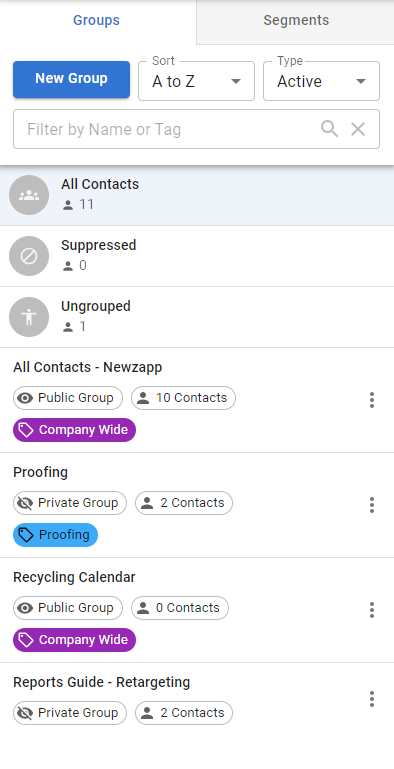Click the search magnifier icon in filter box
Image resolution: width=394 pixels, height=769 pixels.
tap(329, 129)
